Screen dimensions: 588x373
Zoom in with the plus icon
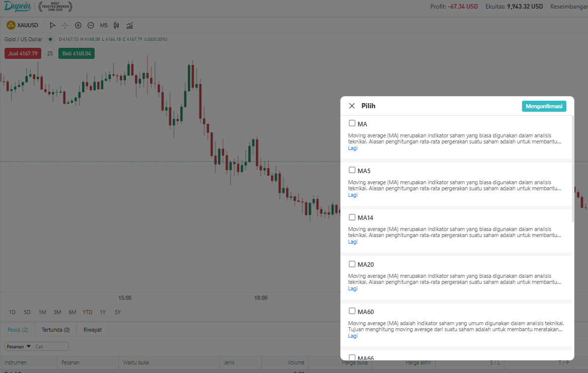(x=78, y=26)
